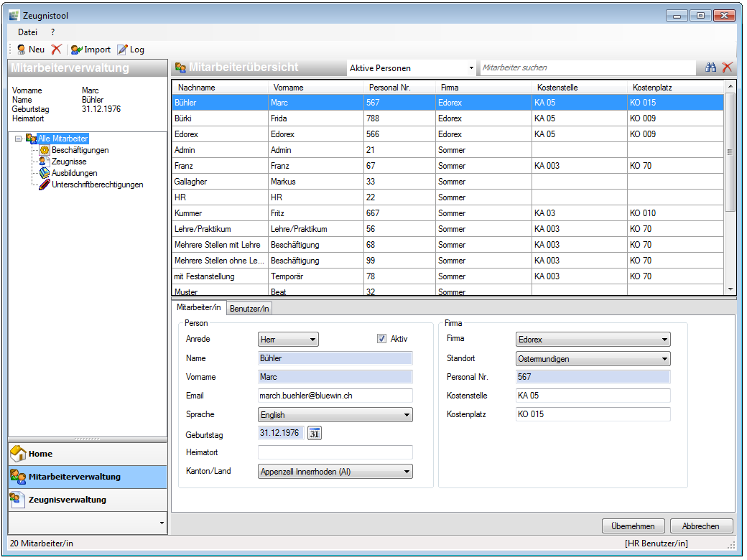747x560 pixels.
Task: Click the Import toolbar icon
Action: coord(77,50)
